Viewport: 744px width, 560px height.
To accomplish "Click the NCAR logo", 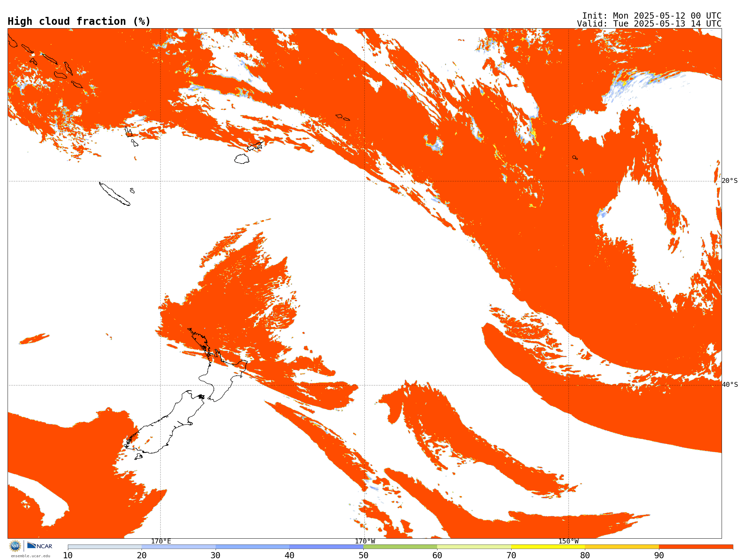I will coord(40,546).
